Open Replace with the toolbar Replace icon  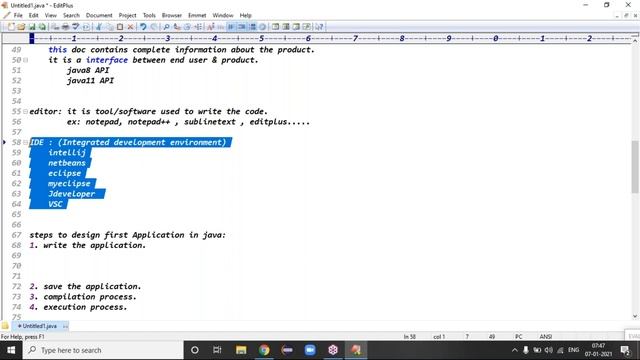(x=177, y=27)
